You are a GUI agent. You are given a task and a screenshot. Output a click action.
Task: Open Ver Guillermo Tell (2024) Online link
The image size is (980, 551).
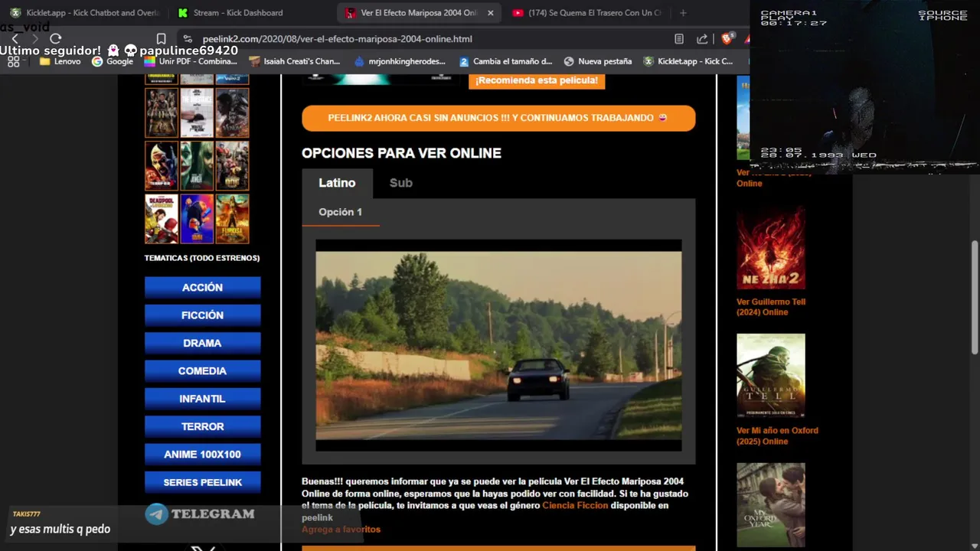pos(771,307)
